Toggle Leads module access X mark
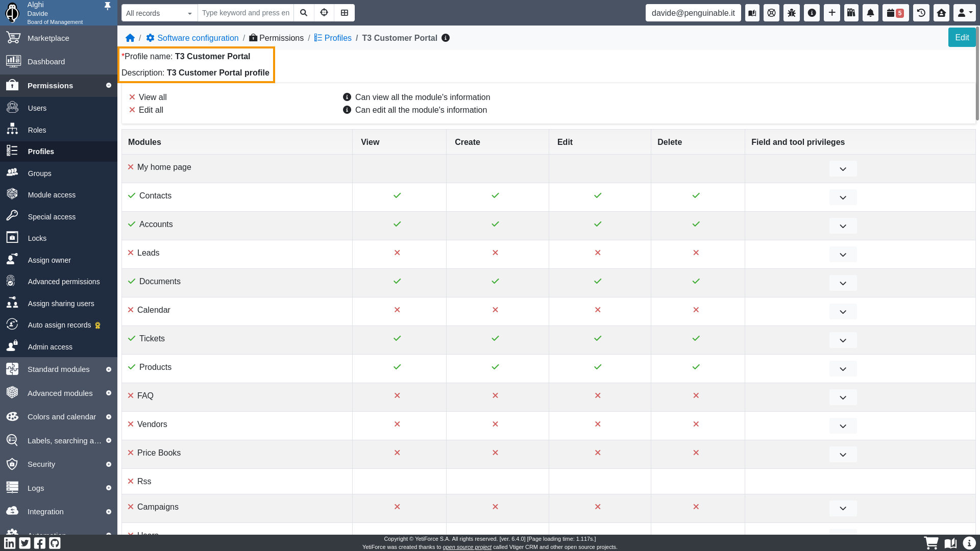The width and height of the screenshot is (980, 551). tap(131, 253)
